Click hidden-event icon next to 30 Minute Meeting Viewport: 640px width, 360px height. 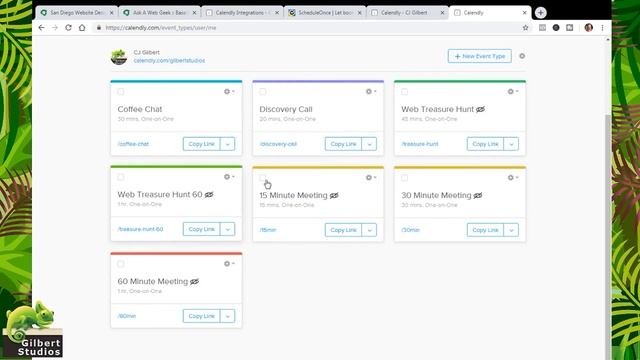pyautogui.click(x=478, y=196)
